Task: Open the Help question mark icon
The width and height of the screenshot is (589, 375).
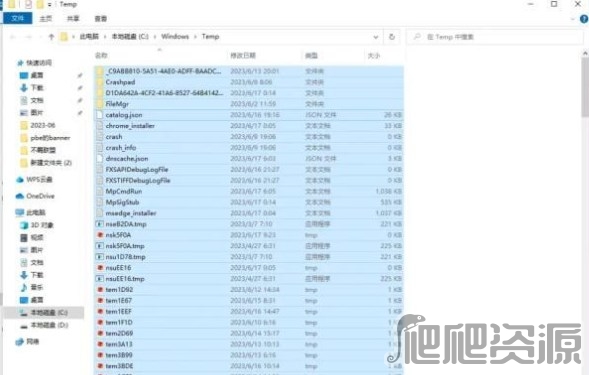Action: click(584, 19)
